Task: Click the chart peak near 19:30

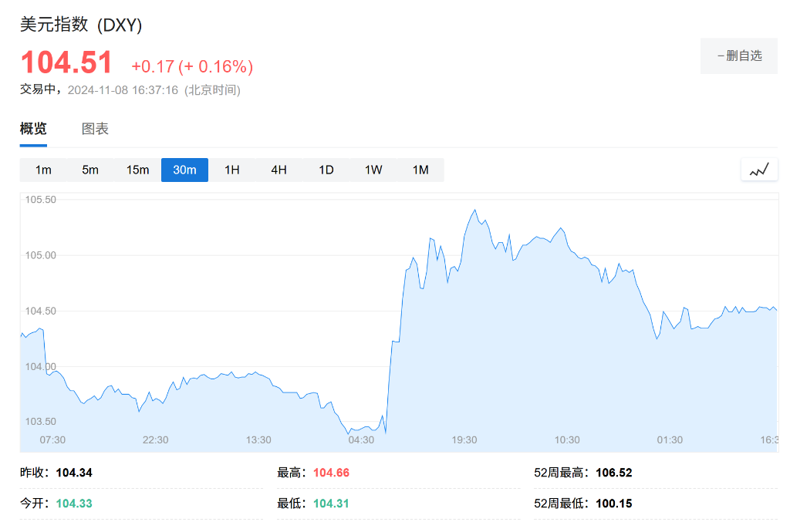Action: pyautogui.click(x=474, y=210)
